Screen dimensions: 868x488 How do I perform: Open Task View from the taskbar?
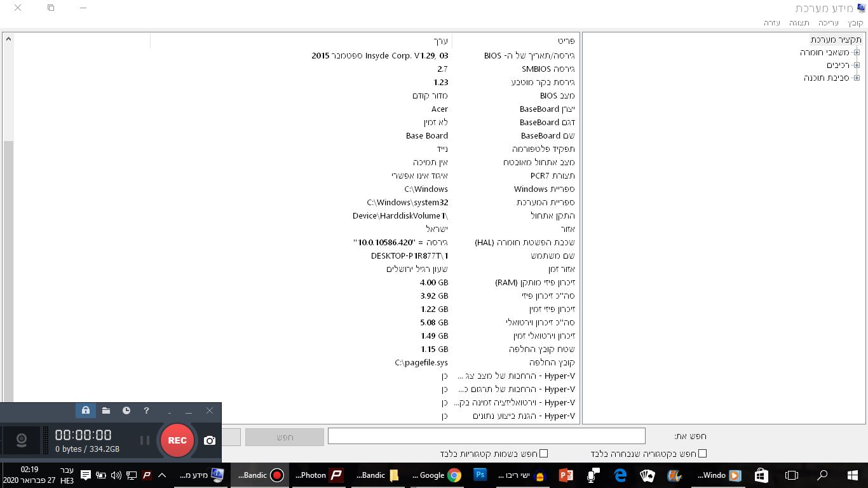(792, 475)
